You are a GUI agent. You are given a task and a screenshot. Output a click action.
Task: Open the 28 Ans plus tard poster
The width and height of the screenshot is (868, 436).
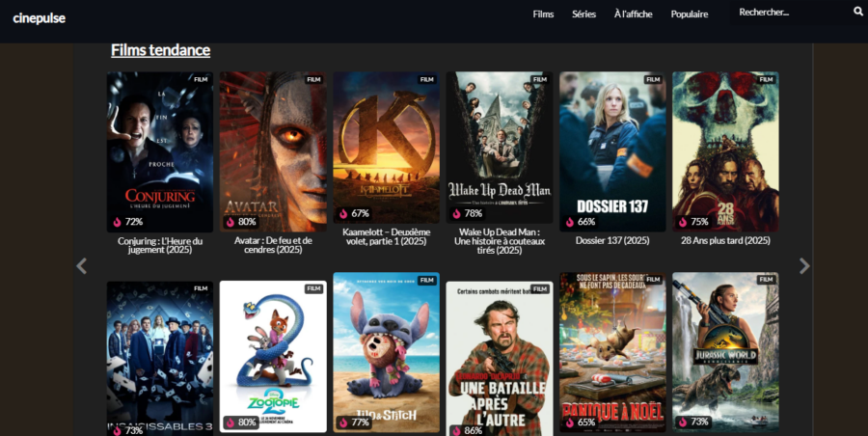point(725,151)
